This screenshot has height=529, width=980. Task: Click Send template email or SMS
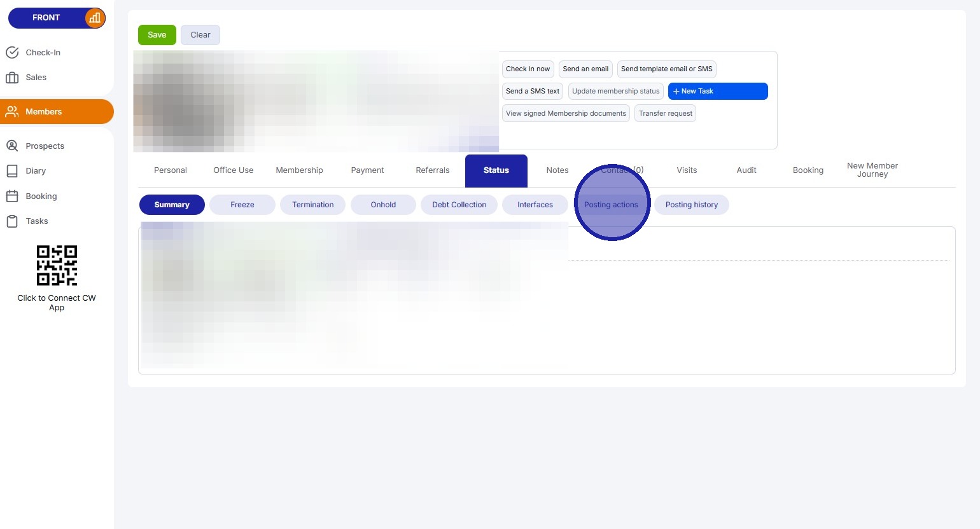[x=667, y=69]
